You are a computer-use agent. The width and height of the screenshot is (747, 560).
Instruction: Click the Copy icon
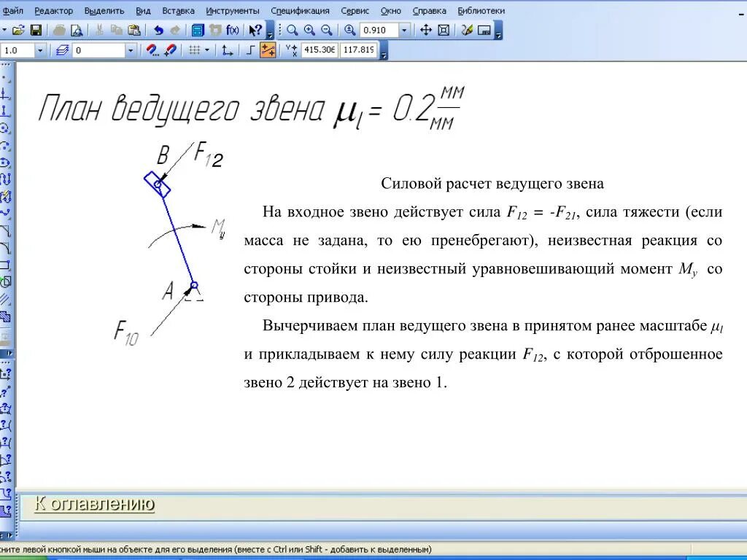(x=117, y=31)
